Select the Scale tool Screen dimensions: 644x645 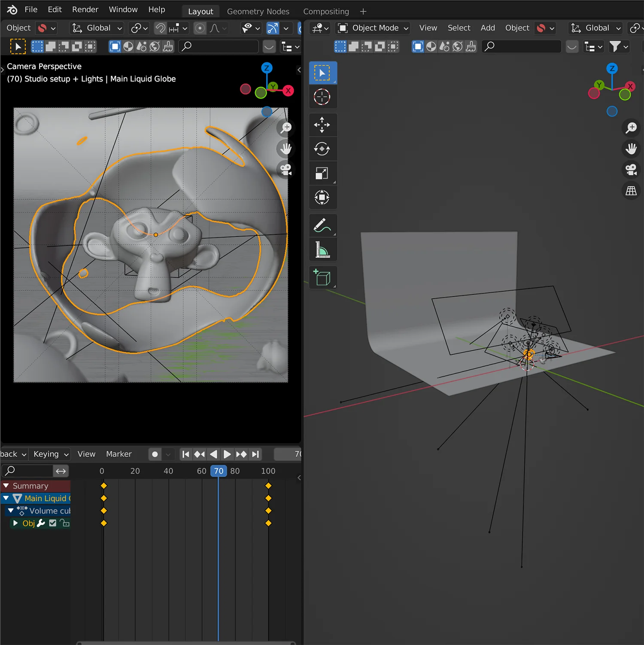[323, 173]
